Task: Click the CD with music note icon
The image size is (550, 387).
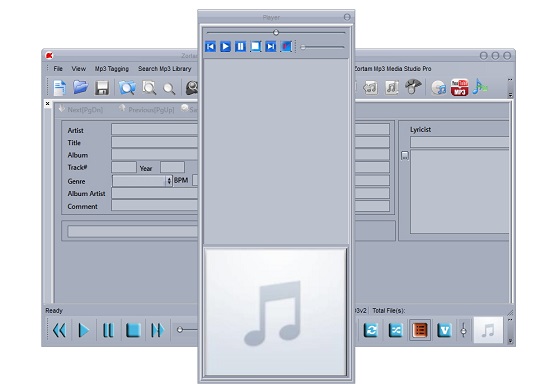Action: pos(438,87)
